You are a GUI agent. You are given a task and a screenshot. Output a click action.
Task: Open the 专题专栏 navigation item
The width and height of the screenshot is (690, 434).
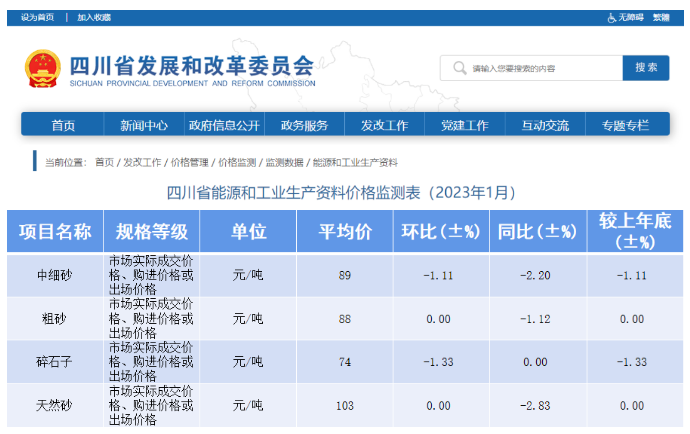pos(625,125)
